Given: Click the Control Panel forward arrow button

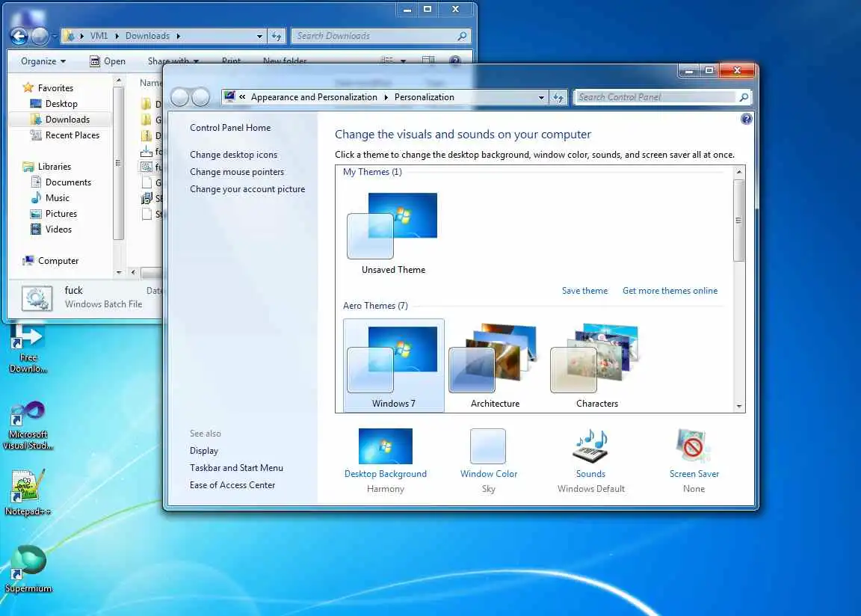Looking at the screenshot, I should pyautogui.click(x=200, y=97).
